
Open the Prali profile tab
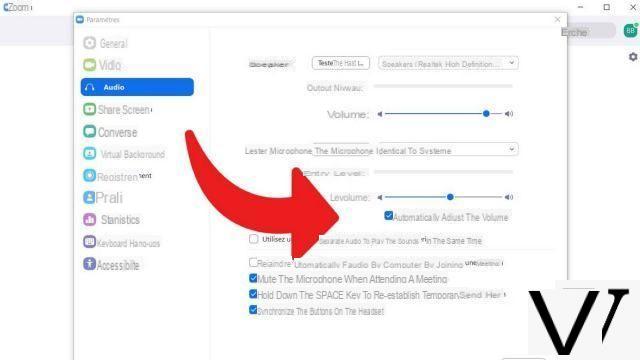click(x=103, y=198)
